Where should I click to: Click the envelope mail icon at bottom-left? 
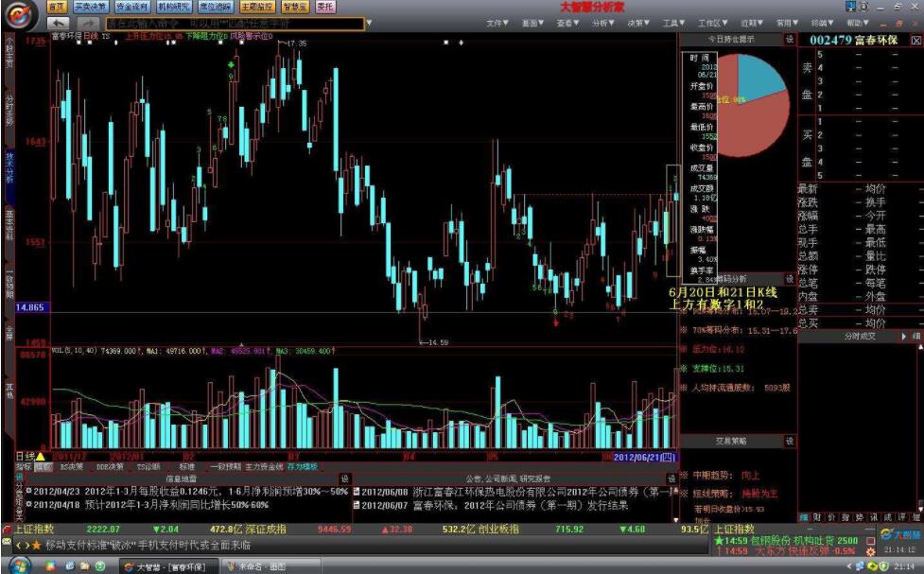tap(7, 540)
